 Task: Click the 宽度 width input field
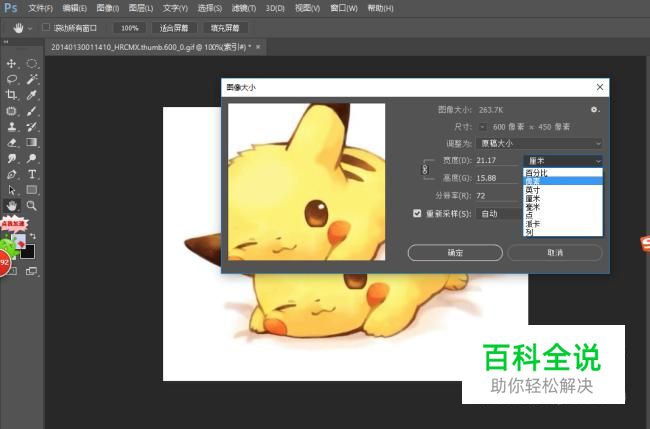[x=497, y=161]
